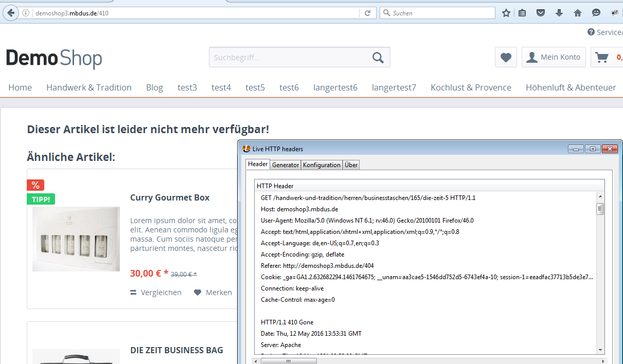Reload the page with the refresh icon
The width and height of the screenshot is (623, 364).
click(367, 13)
